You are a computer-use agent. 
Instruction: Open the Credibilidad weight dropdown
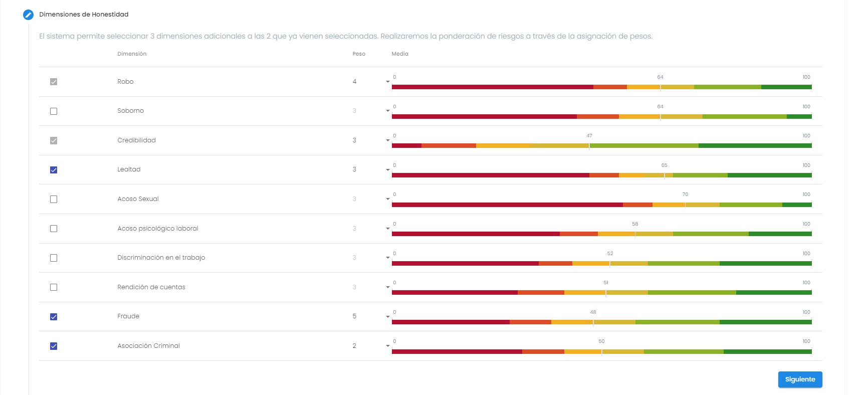pyautogui.click(x=387, y=140)
